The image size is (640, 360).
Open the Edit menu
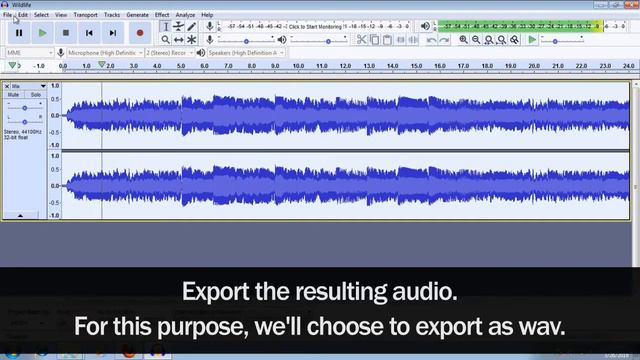click(x=23, y=15)
